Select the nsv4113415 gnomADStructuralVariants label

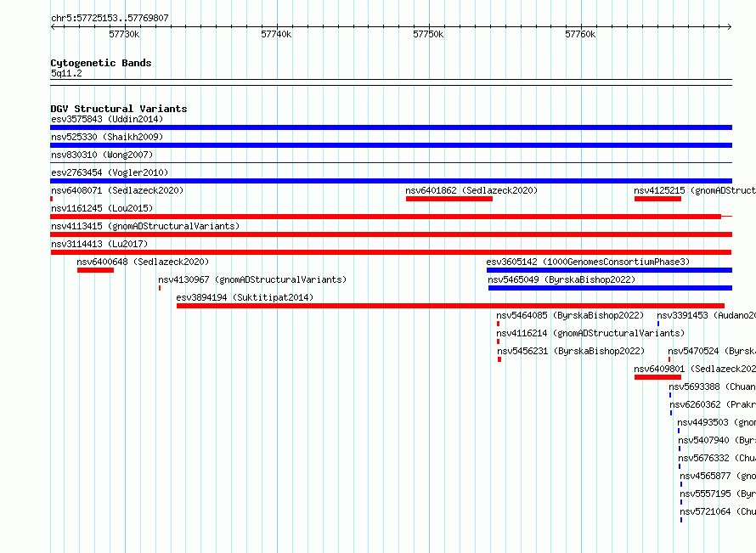point(145,226)
